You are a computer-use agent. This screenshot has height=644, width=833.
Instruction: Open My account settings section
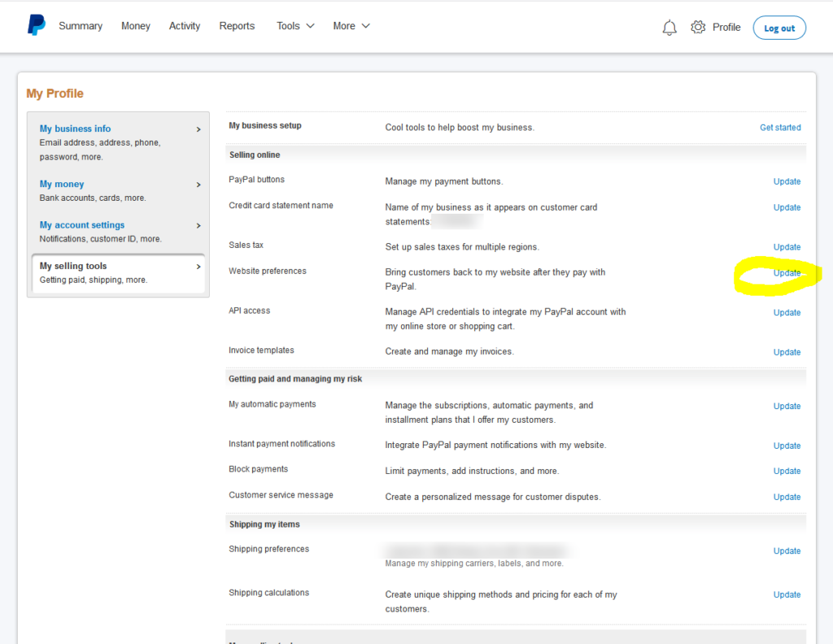coord(82,224)
